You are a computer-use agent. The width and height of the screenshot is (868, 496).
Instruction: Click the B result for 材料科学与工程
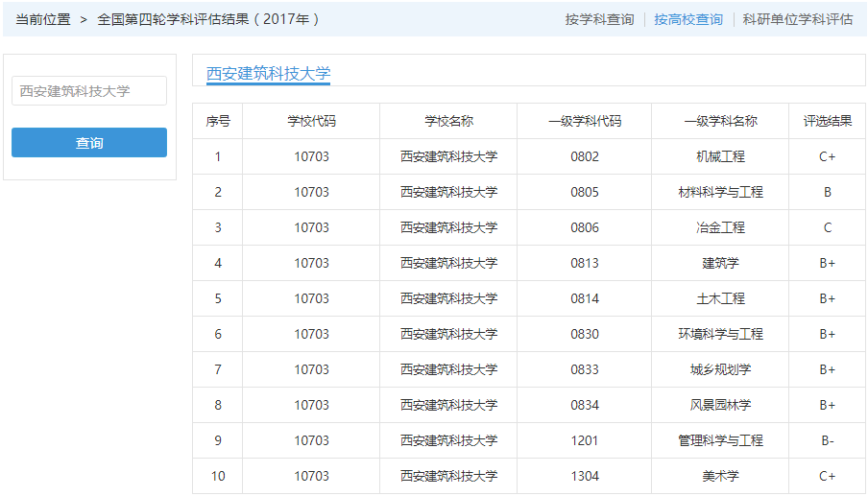827,192
